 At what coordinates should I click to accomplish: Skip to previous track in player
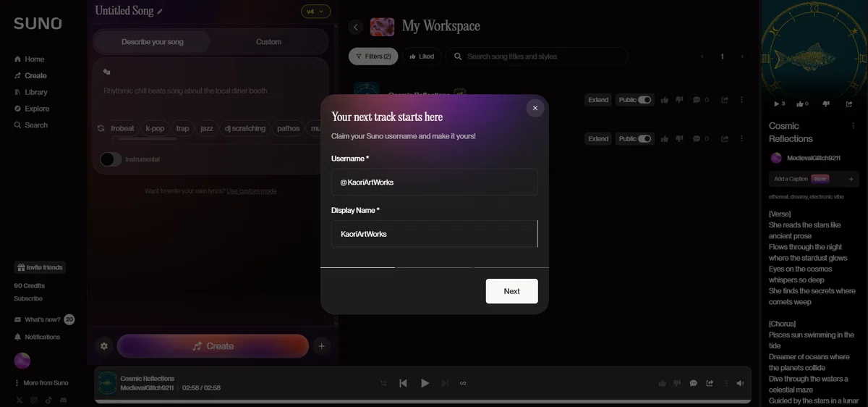click(404, 383)
